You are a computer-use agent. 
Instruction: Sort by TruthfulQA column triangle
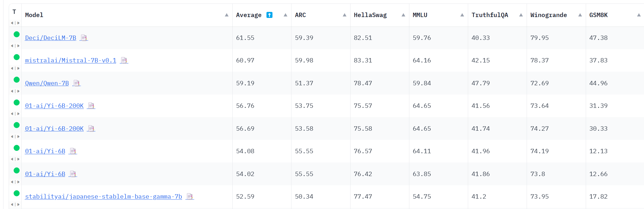(x=521, y=15)
